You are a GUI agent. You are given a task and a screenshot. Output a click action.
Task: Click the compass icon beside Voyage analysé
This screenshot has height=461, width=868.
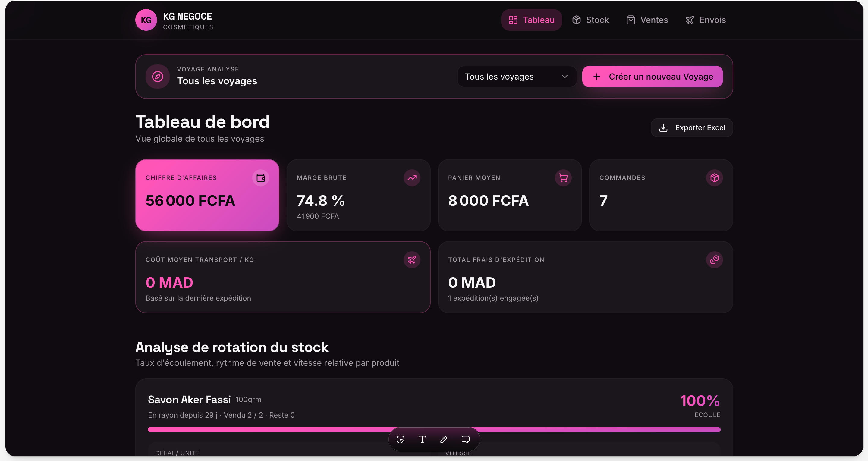pos(158,77)
